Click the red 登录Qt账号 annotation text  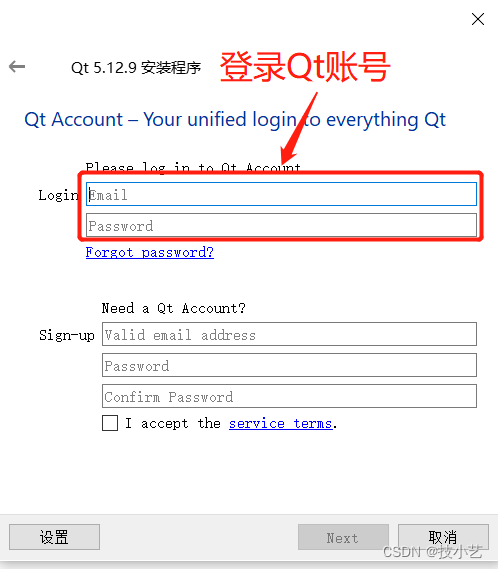tap(305, 67)
